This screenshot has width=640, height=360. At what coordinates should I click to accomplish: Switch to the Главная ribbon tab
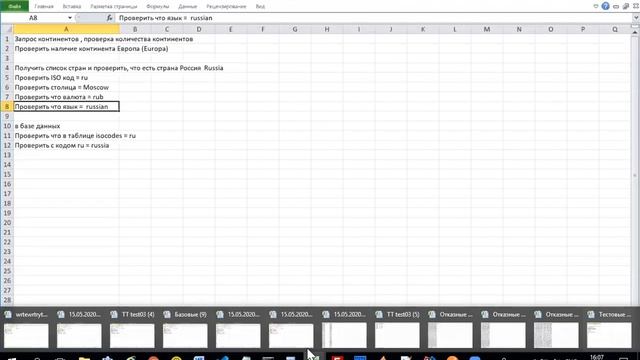[44, 7]
